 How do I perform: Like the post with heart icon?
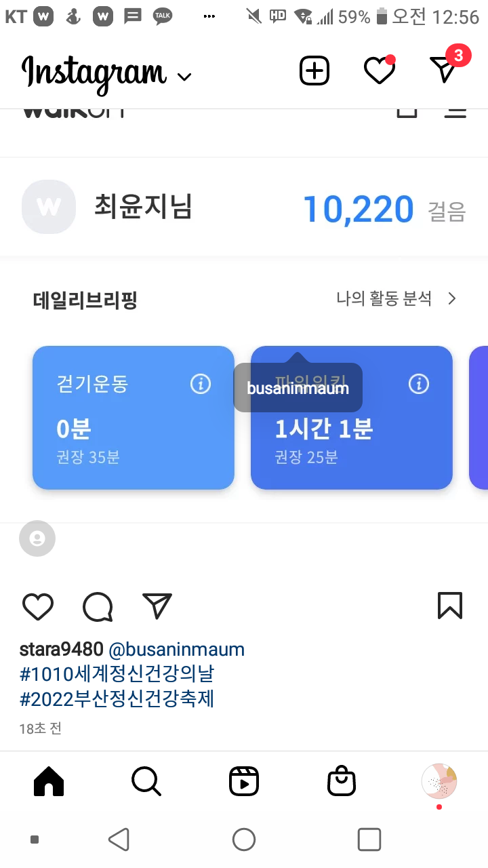(38, 606)
